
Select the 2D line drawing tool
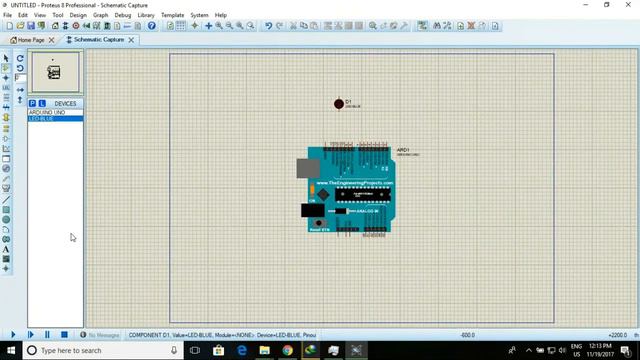pos(6,200)
